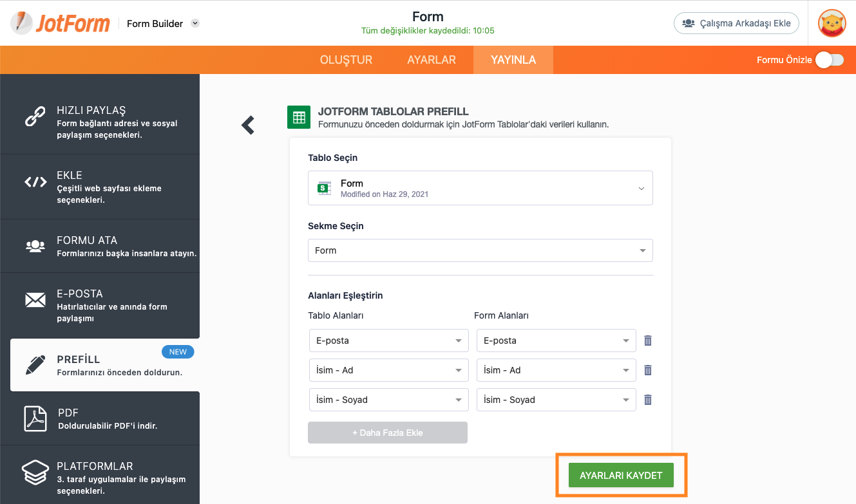Click the AYARLARI KAYDET button

[x=621, y=476]
